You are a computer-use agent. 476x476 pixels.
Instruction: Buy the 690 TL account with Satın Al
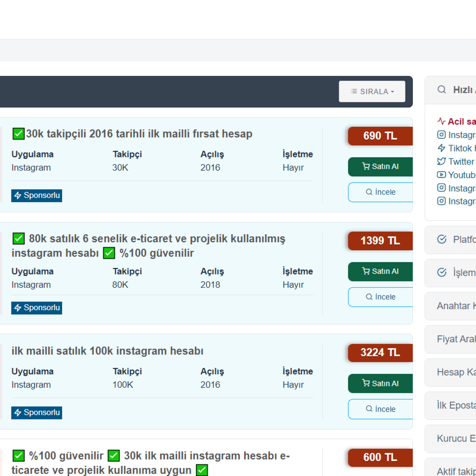tap(380, 167)
